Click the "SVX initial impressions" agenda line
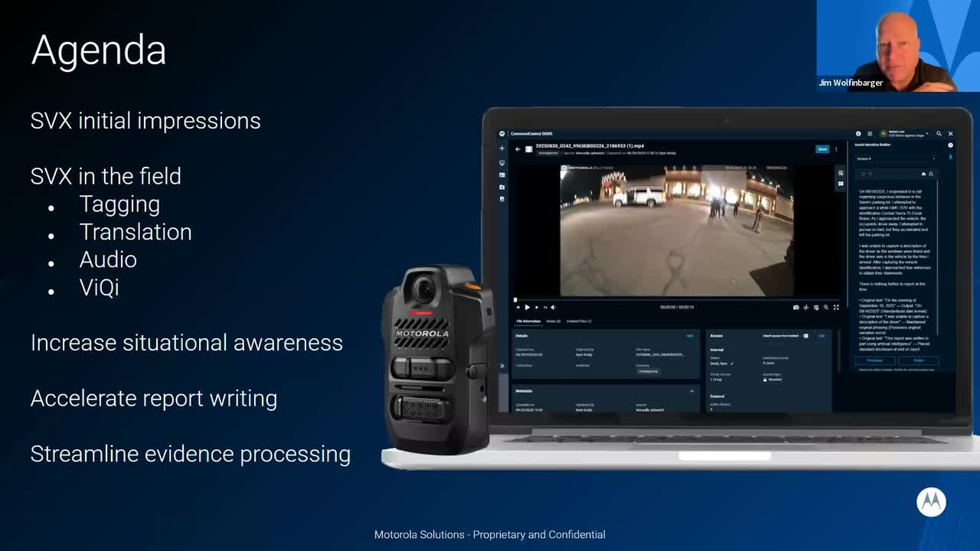This screenshot has height=551, width=980. pyautogui.click(x=145, y=121)
